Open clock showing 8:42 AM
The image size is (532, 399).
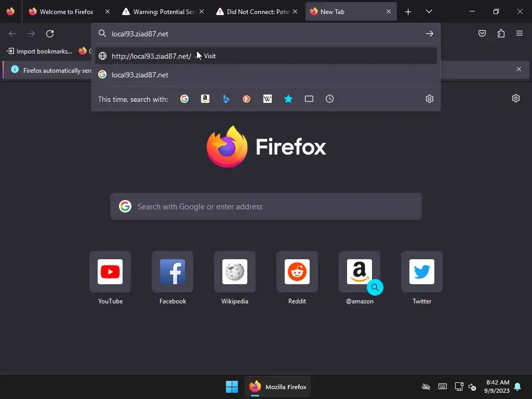click(497, 387)
